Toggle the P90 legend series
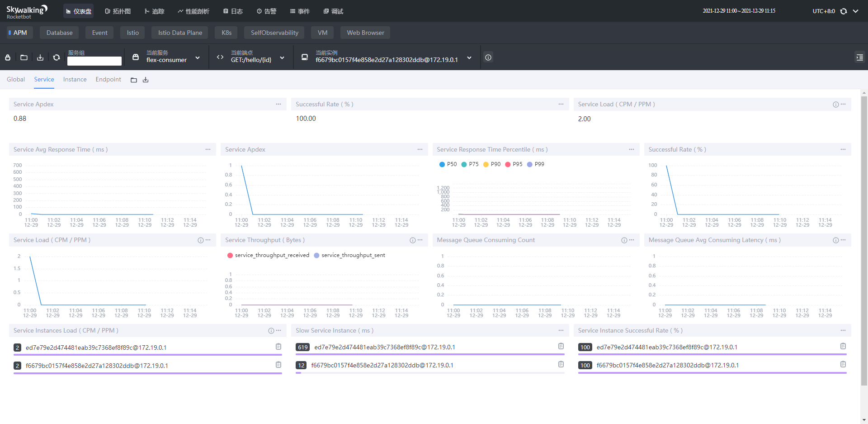Screen dimensions: 868x424 coord(492,164)
